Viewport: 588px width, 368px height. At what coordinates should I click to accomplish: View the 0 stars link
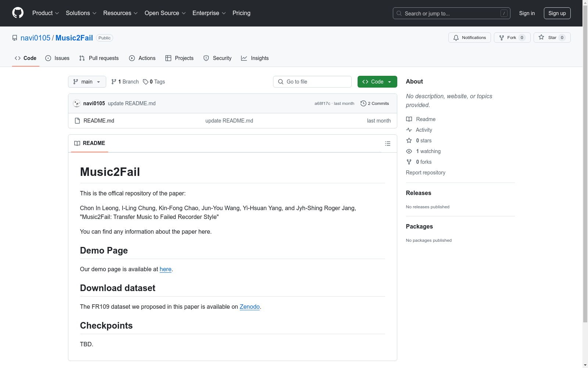click(419, 141)
